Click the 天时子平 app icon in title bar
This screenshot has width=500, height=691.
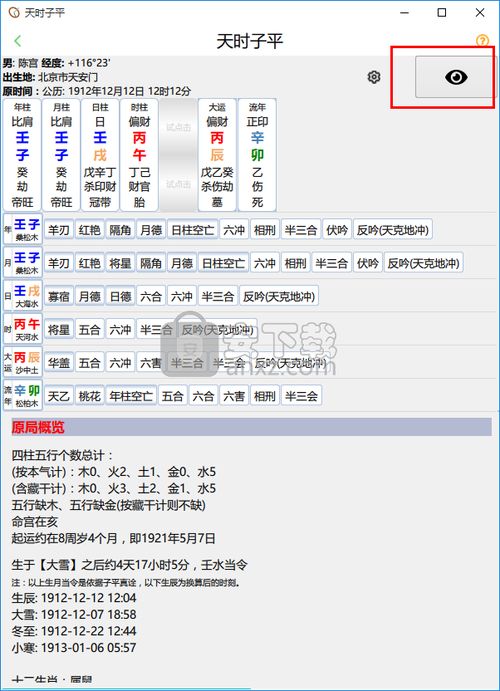pos(14,12)
